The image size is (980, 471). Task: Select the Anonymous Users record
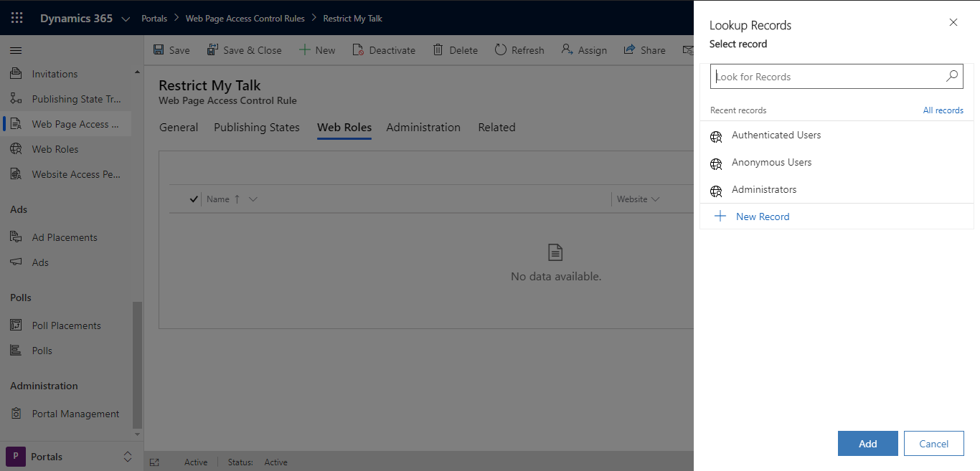[x=837, y=163]
